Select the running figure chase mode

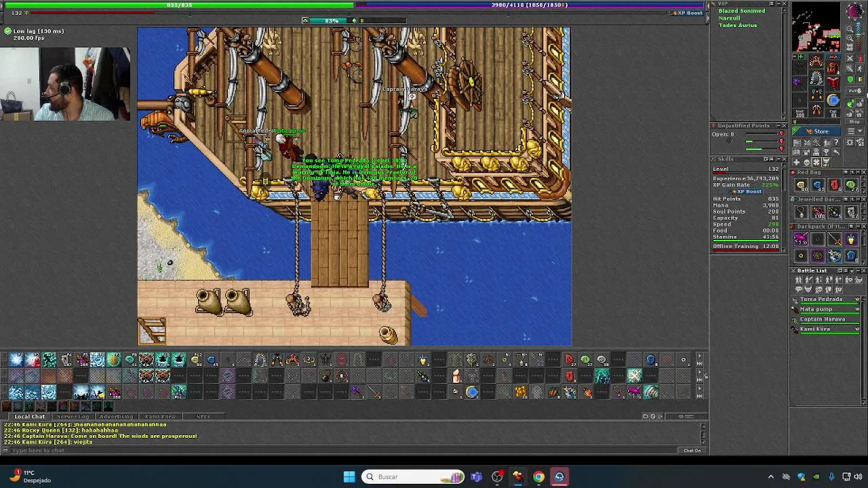[860, 68]
